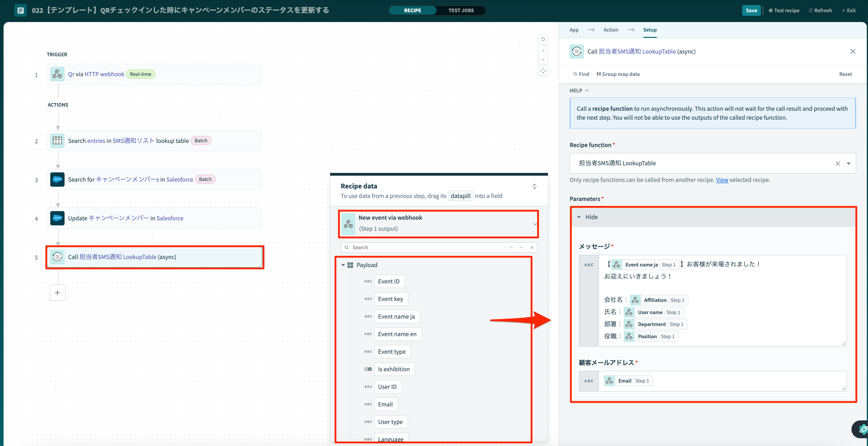Click Find in setup toolbar
Viewport: 868px width, 446px height.
pyautogui.click(x=581, y=74)
